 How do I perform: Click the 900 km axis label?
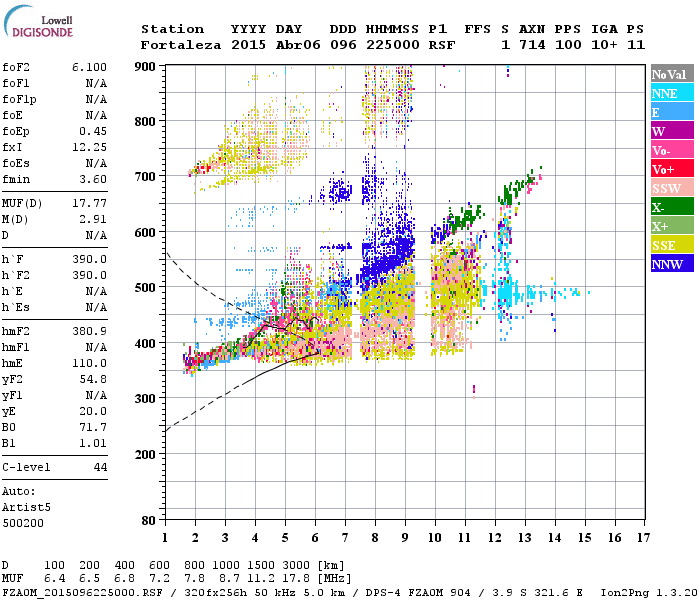coord(145,67)
